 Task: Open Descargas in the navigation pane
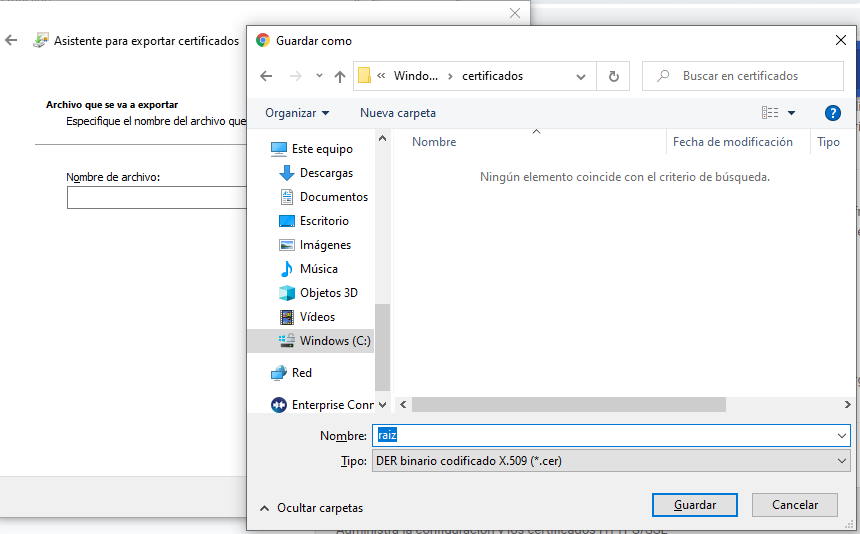click(326, 173)
